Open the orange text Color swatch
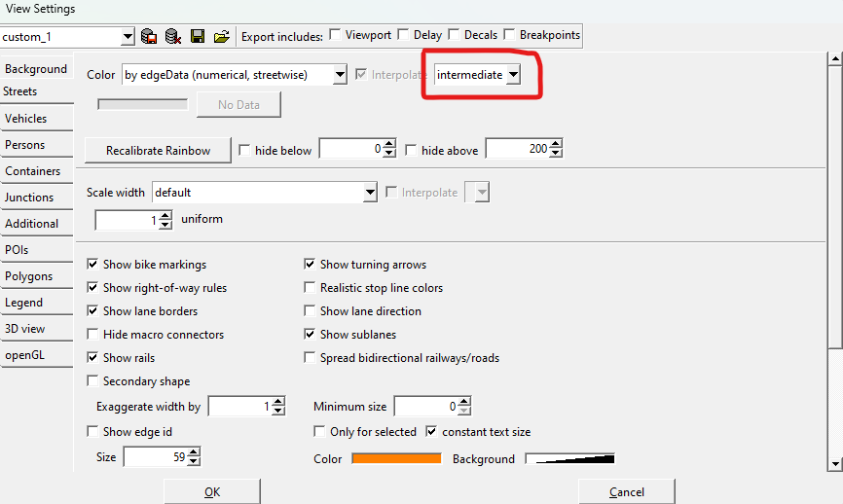 (x=397, y=458)
